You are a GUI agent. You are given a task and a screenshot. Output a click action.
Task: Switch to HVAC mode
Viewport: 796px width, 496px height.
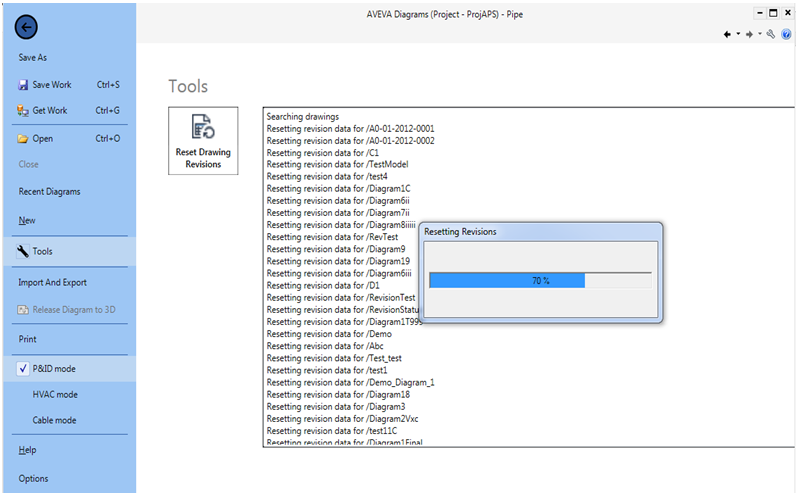pos(55,394)
